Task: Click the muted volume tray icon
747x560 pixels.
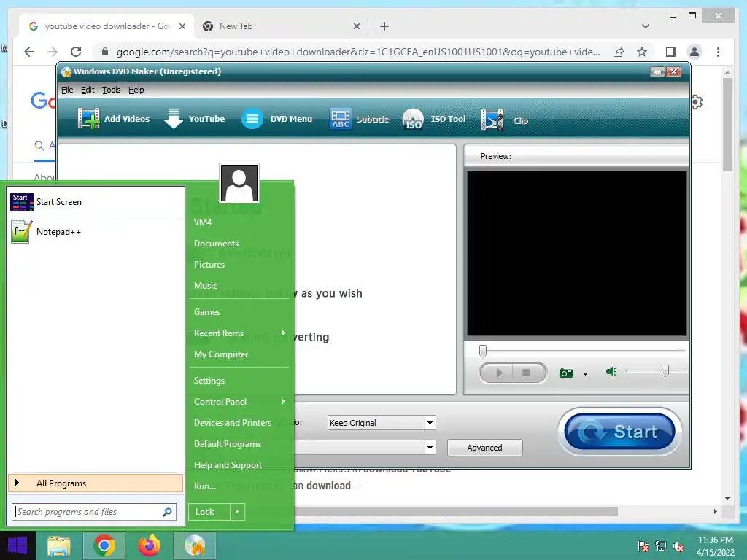Action: point(678,546)
